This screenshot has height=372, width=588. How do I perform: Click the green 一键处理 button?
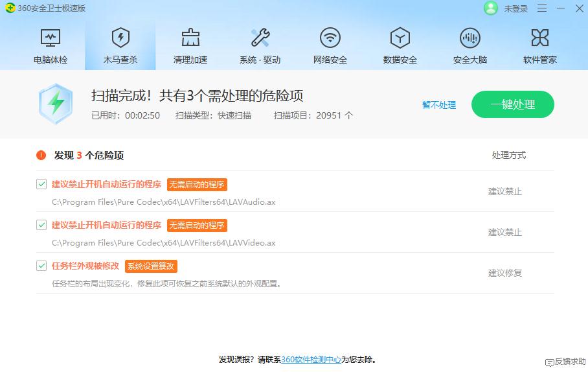point(513,104)
